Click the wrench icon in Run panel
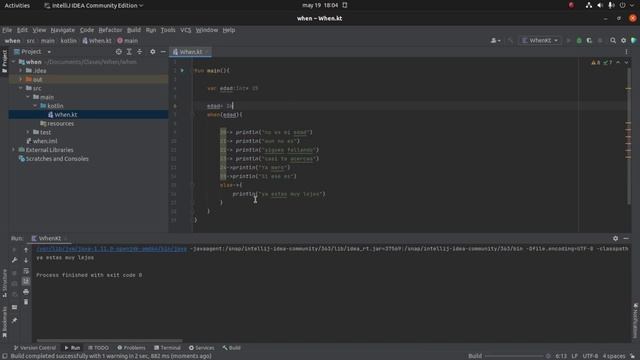The width and height of the screenshot is (640, 360). pos(14,260)
